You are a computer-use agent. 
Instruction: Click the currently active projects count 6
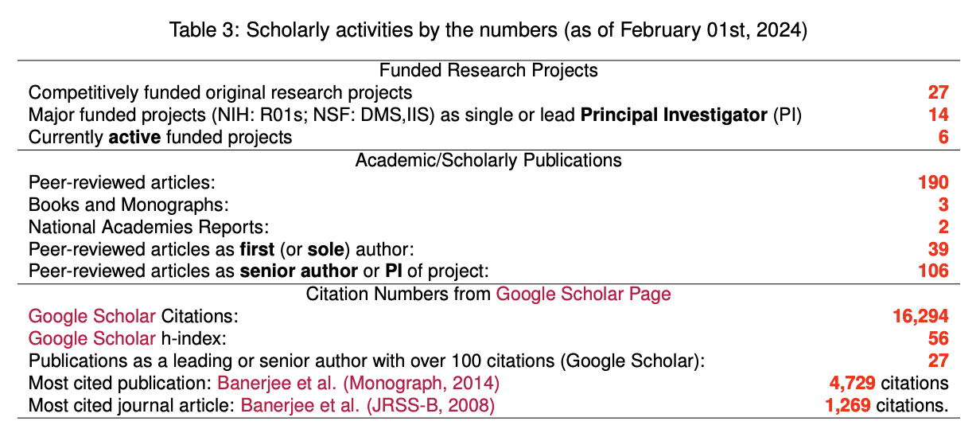pos(943,137)
